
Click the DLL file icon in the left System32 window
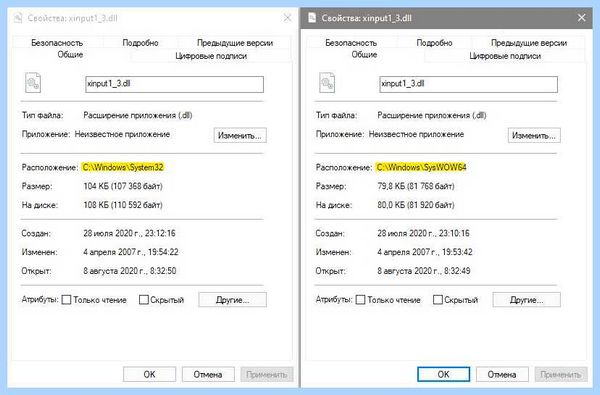[x=33, y=82]
